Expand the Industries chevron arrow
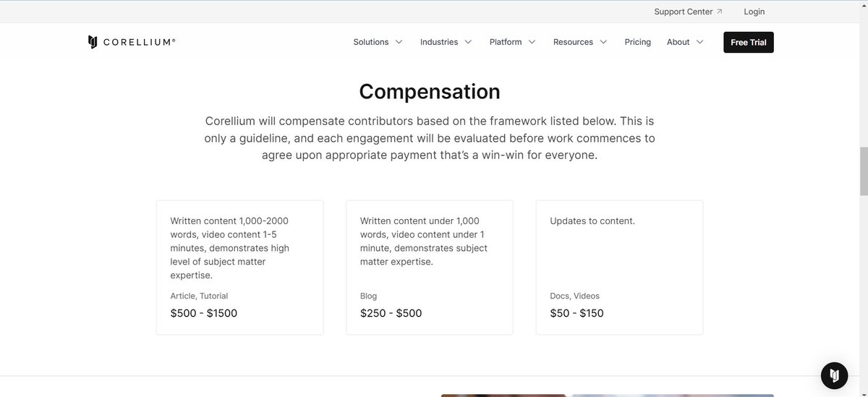The width and height of the screenshot is (868, 397). click(x=468, y=42)
